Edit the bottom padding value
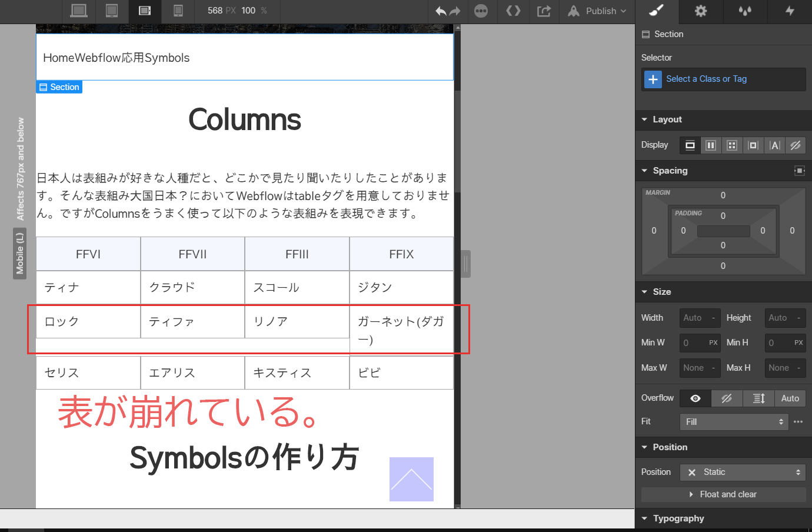The image size is (812, 532). pyautogui.click(x=723, y=245)
